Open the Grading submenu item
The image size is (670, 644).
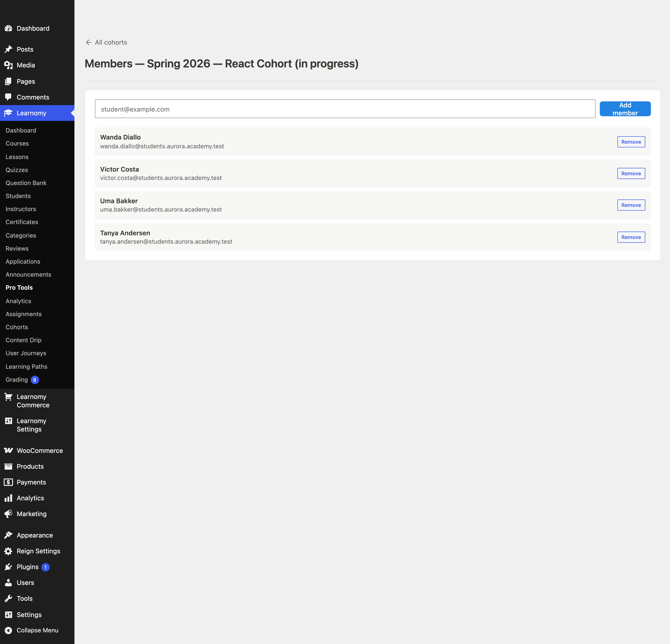point(17,380)
